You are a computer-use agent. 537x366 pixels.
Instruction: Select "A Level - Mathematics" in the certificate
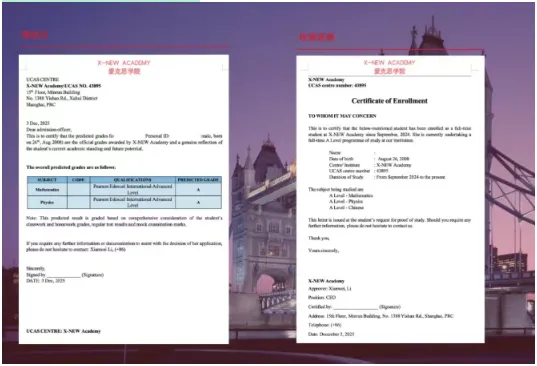[351, 195]
